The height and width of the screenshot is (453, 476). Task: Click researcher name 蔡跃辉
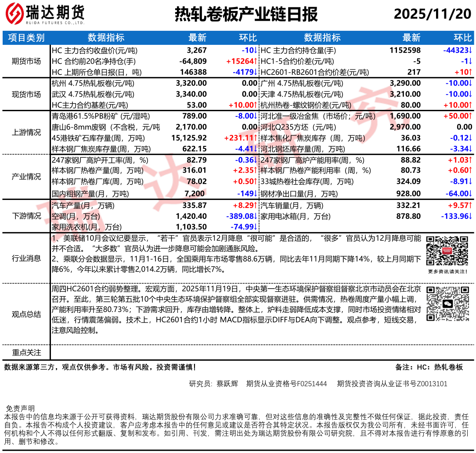[227, 384]
